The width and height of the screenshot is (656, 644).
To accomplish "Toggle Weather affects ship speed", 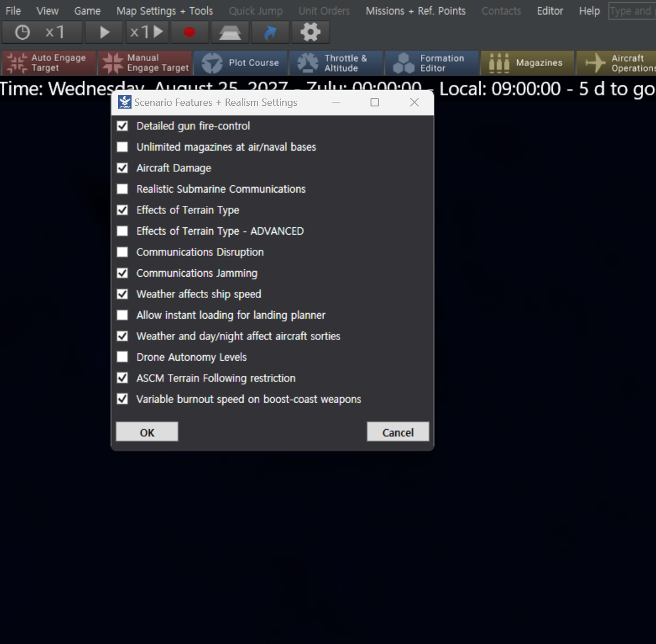I will pyautogui.click(x=122, y=294).
